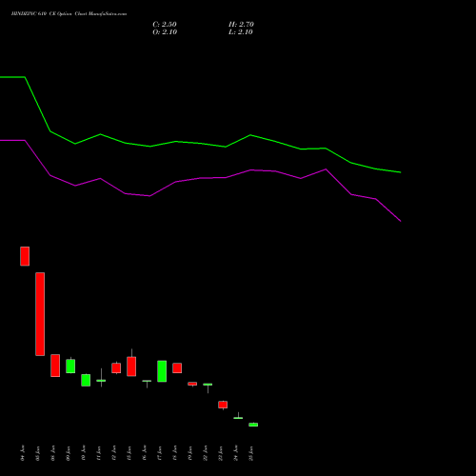Click the close value C: 2.50
The height and width of the screenshot is (476, 476).
(165, 25)
